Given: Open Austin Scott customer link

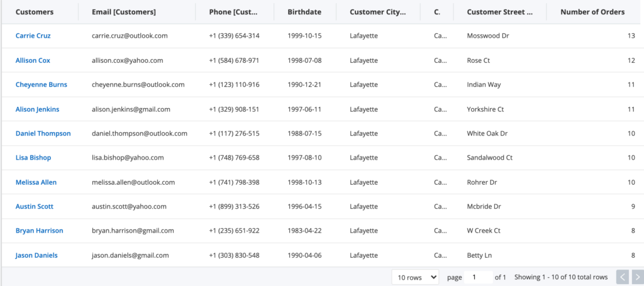Looking at the screenshot, I should pyautogui.click(x=35, y=206).
